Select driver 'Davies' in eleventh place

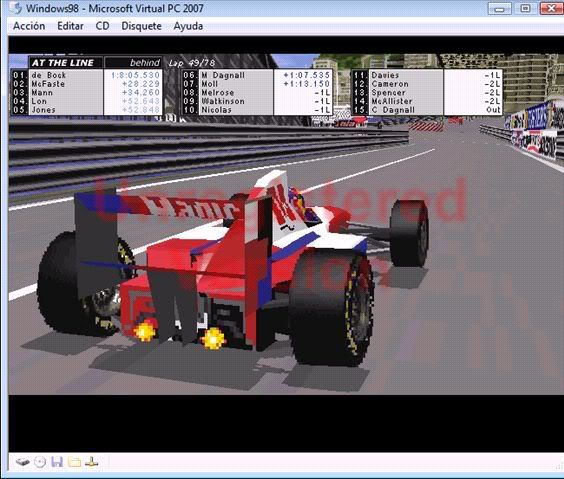(385, 75)
